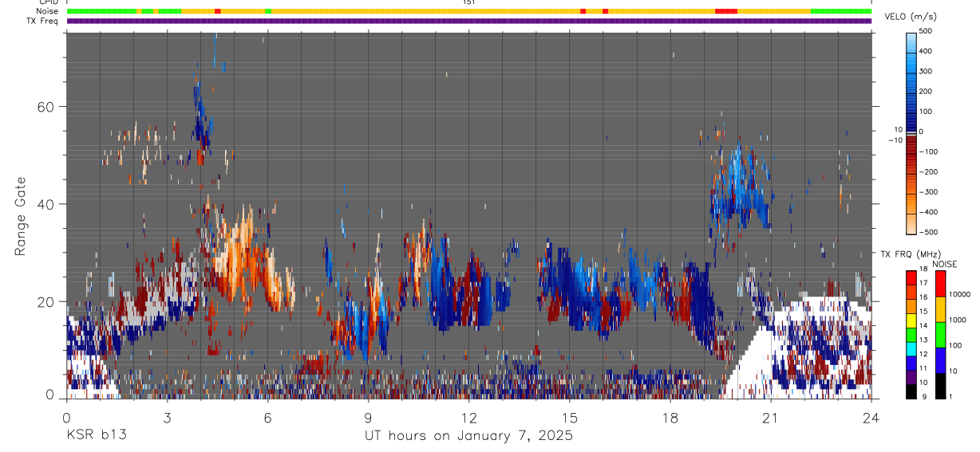Click the 'VELO (m/s)' color bar title
The height and width of the screenshot is (452, 980).
pos(911,17)
